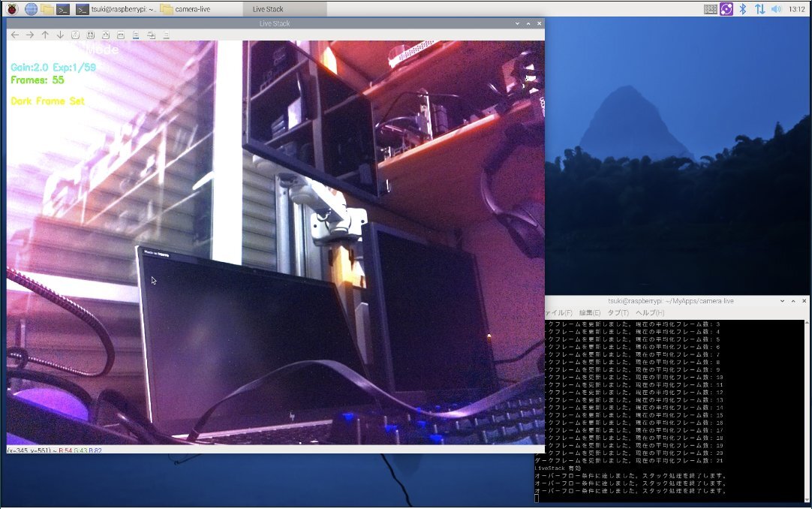Pan up with the Live Stack toolbar arrow
The image size is (812, 509).
pyautogui.click(x=45, y=35)
